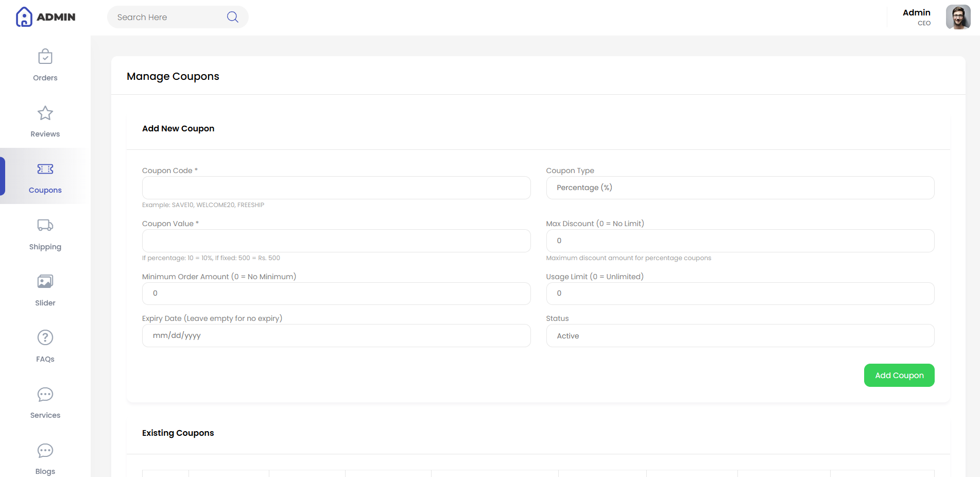Open the Status dropdown showing Active
980x477 pixels.
click(740, 336)
